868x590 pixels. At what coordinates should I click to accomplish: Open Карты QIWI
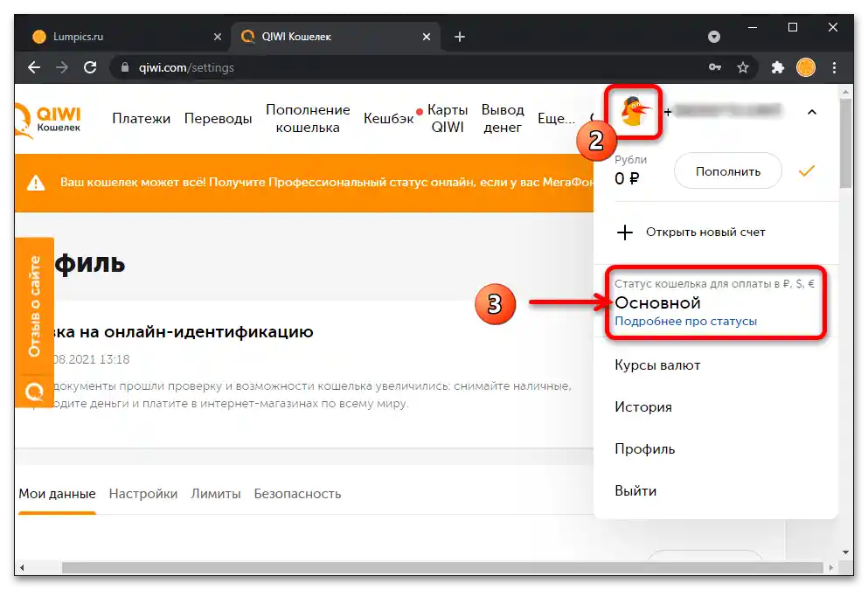(448, 119)
